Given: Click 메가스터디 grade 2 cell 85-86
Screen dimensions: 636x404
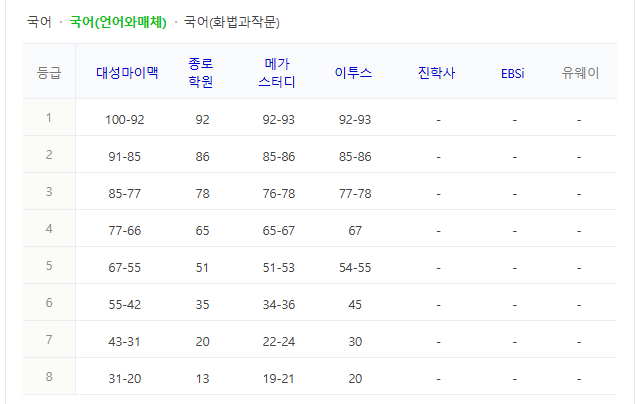Looking at the screenshot, I should (x=279, y=157).
